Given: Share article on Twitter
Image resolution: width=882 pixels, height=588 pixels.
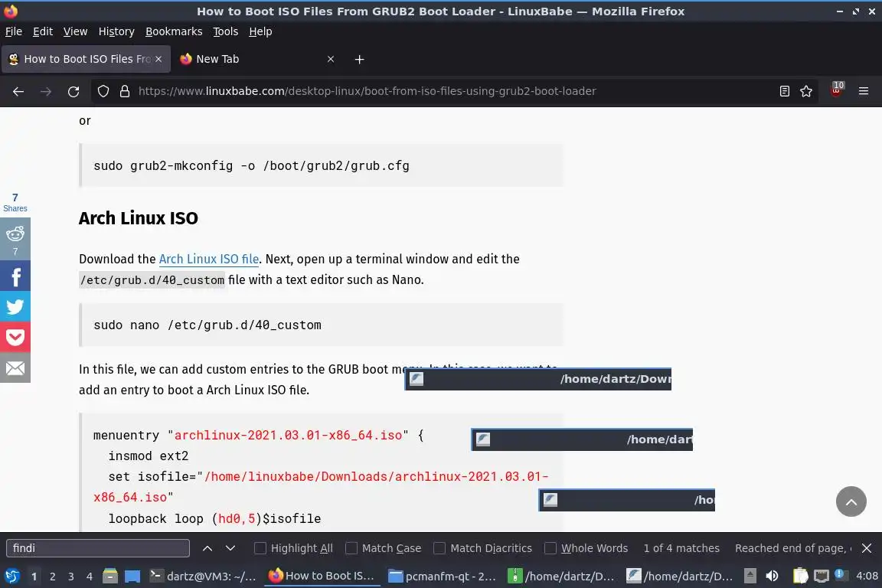Looking at the screenshot, I should point(15,307).
